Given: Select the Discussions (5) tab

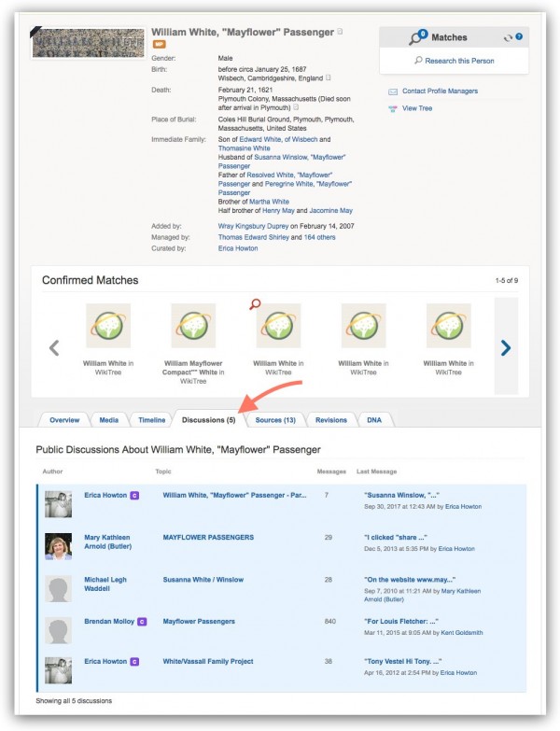Looking at the screenshot, I should click(209, 420).
